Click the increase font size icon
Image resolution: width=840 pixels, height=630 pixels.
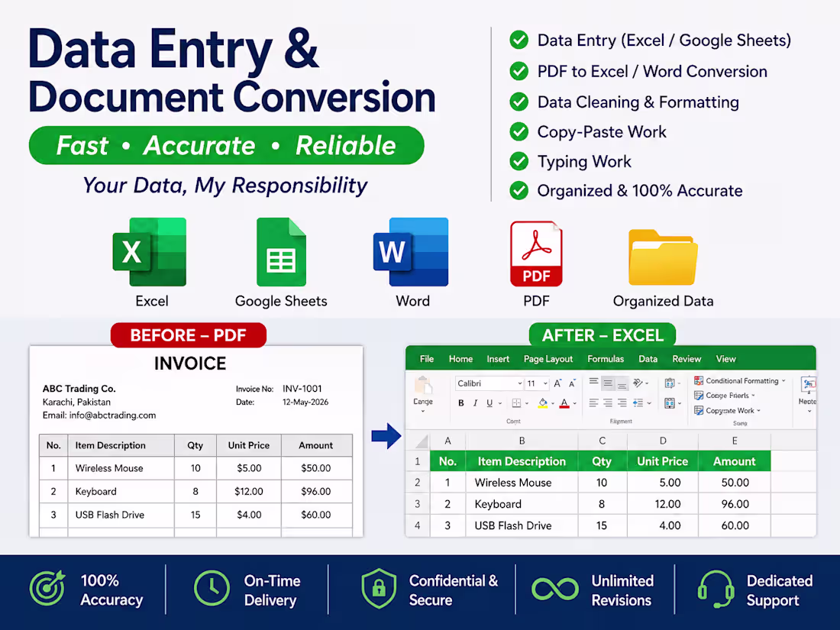pos(557,383)
